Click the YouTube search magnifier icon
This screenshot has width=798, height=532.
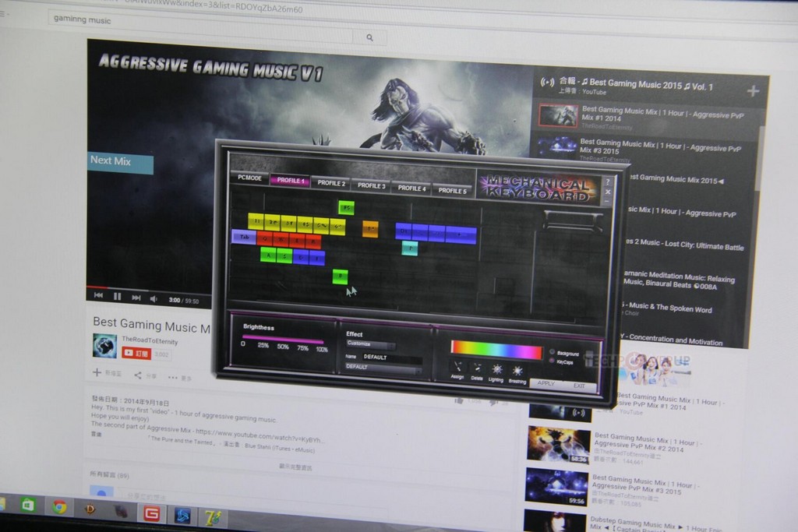point(369,37)
